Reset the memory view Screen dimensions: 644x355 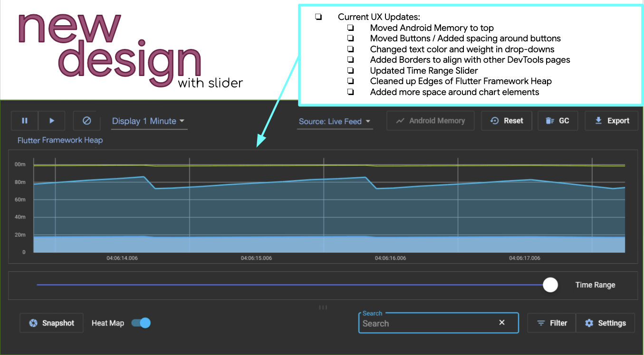pos(507,121)
